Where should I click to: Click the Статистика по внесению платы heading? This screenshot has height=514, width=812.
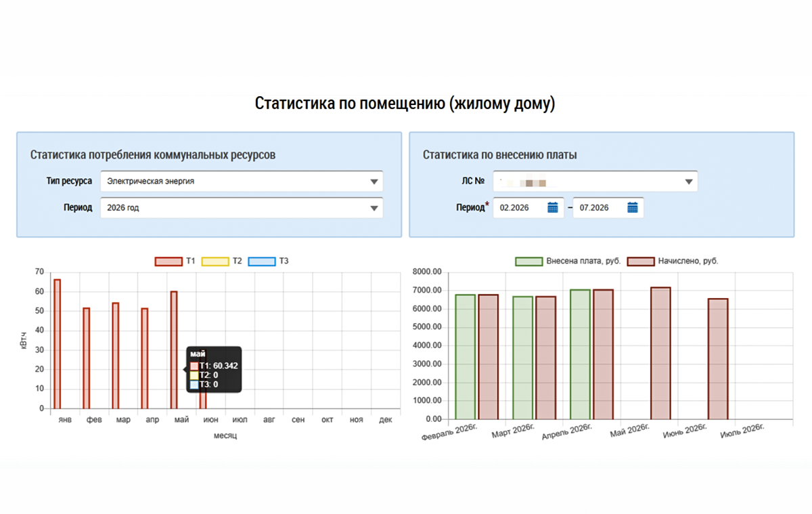(x=500, y=155)
